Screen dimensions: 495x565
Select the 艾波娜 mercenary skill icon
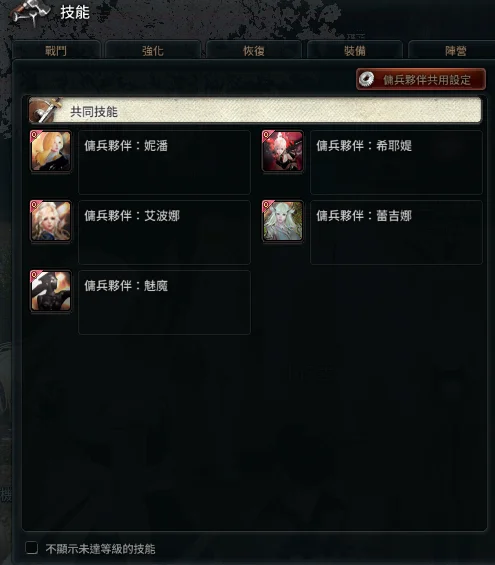point(50,221)
